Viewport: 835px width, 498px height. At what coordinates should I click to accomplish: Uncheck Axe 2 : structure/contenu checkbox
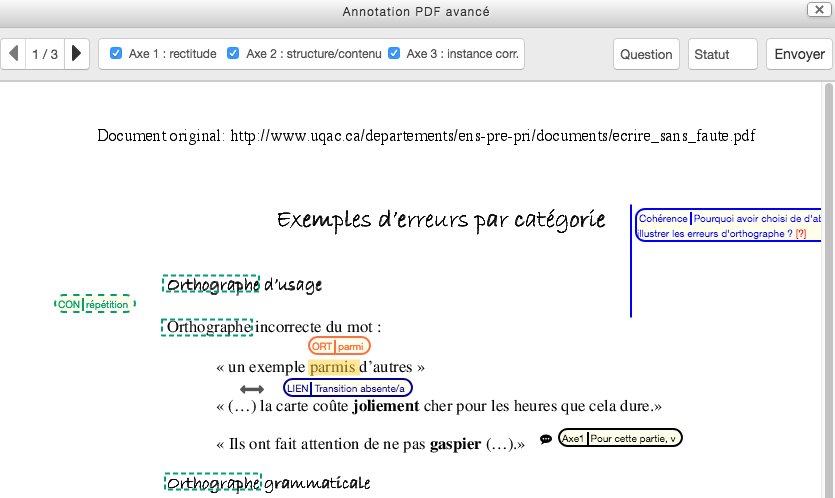233,54
